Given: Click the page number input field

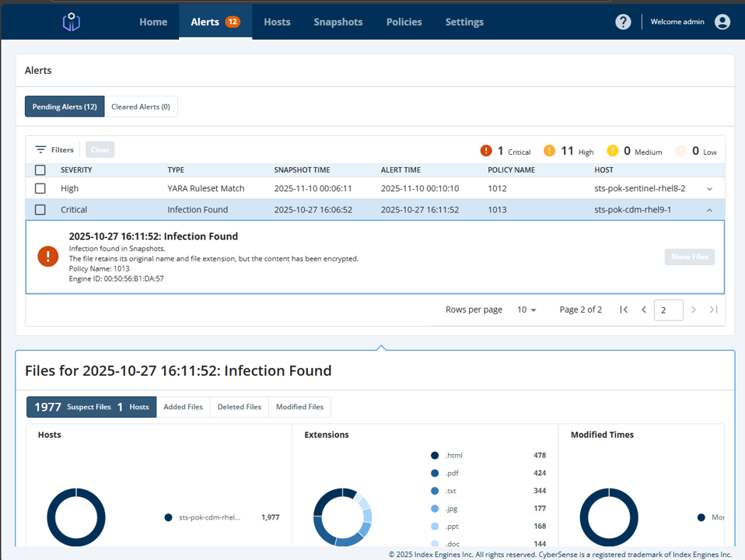Looking at the screenshot, I should (668, 310).
